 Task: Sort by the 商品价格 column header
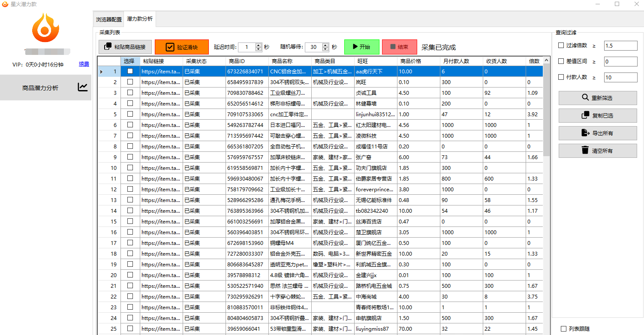pos(419,61)
